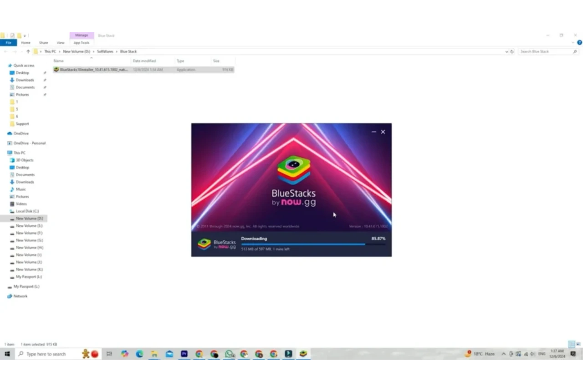This screenshot has height=392, width=583.
Task: Switch to large icons view button
Action: pyautogui.click(x=578, y=344)
